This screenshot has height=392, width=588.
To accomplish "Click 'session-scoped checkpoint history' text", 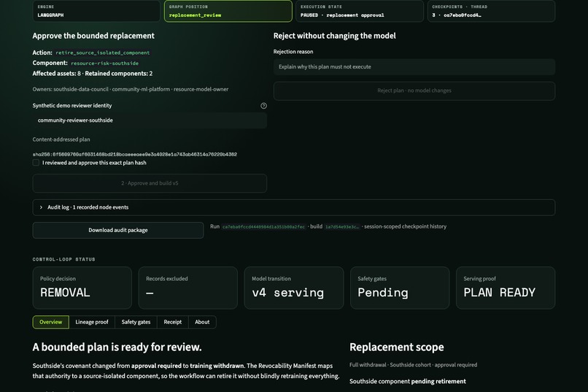I will (405, 226).
